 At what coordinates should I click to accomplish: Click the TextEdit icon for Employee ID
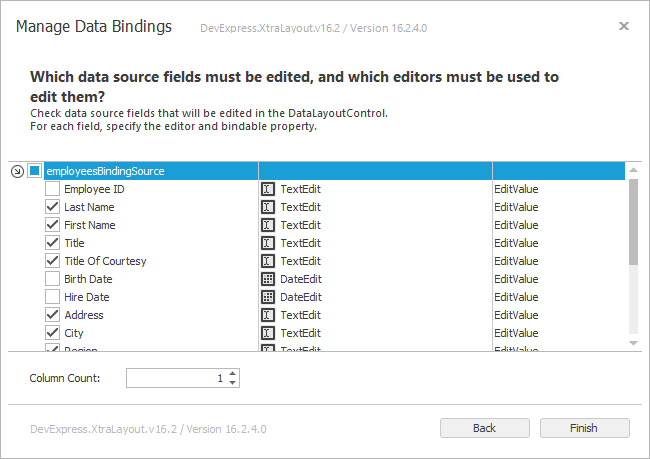pos(268,189)
